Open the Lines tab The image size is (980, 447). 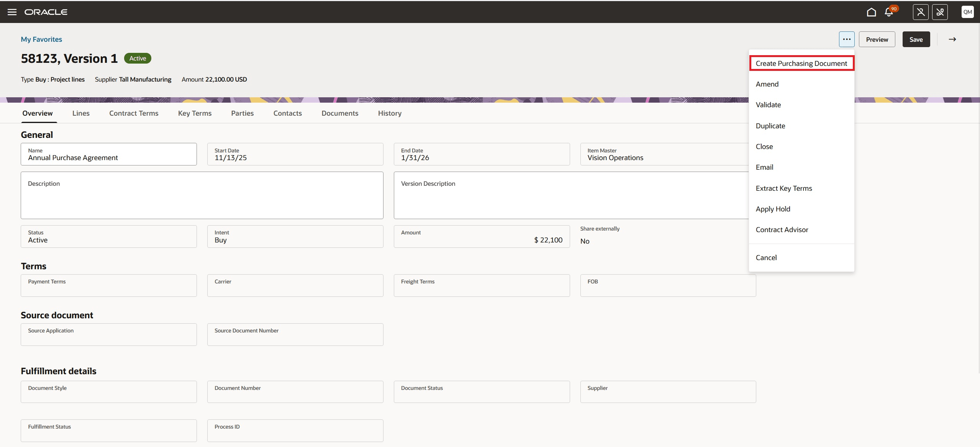coord(80,113)
